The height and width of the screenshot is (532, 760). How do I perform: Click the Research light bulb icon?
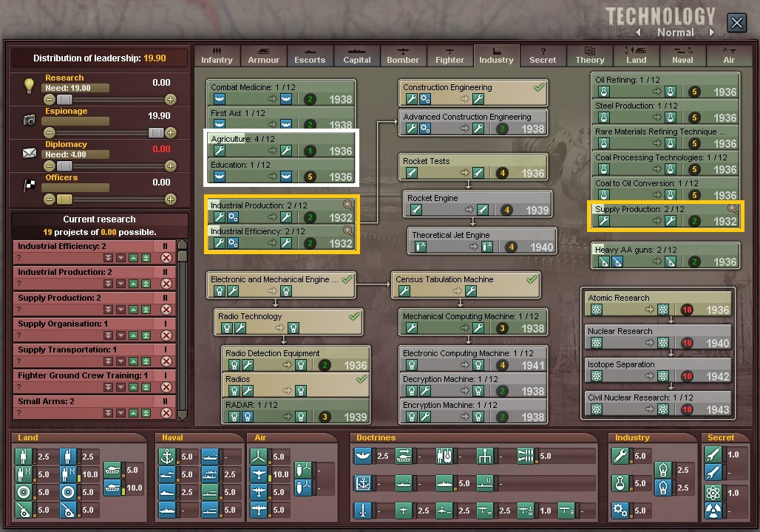(x=29, y=85)
